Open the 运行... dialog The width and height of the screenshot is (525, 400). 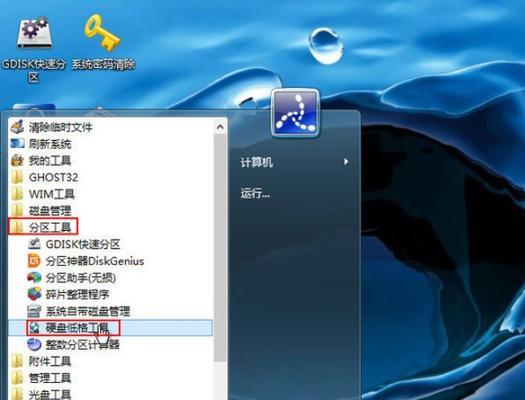coord(255,193)
